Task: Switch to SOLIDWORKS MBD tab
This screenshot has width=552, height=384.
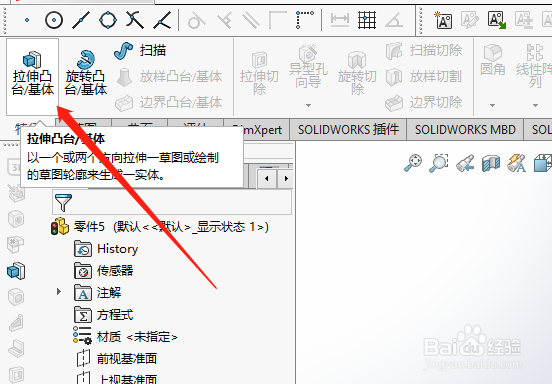Action: coord(465,130)
